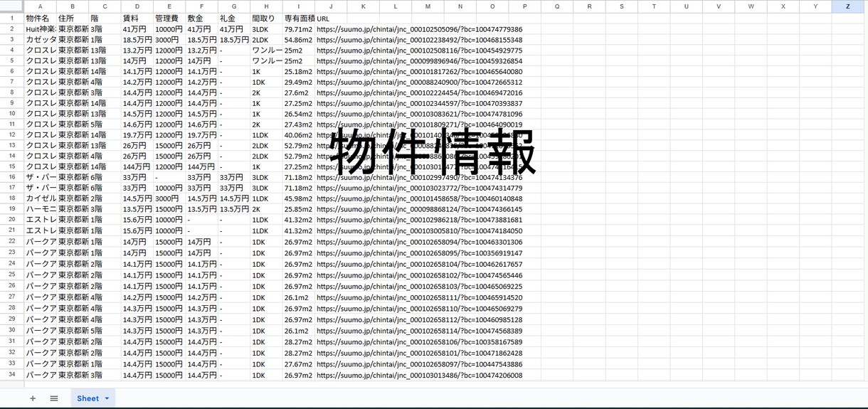Select the 54.86m2 area cell
Image resolution: width=868 pixels, height=409 pixels.
tap(299, 40)
